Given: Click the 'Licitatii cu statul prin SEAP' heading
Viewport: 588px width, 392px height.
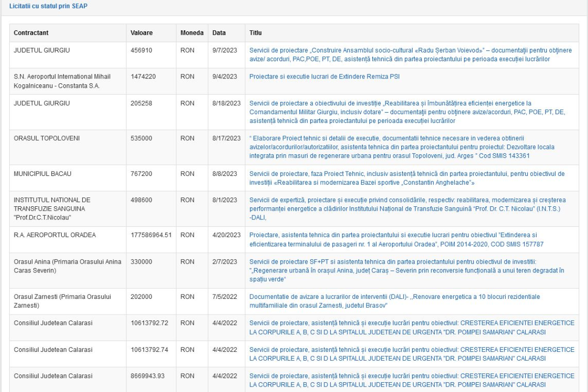Looking at the screenshot, I should (x=49, y=6).
